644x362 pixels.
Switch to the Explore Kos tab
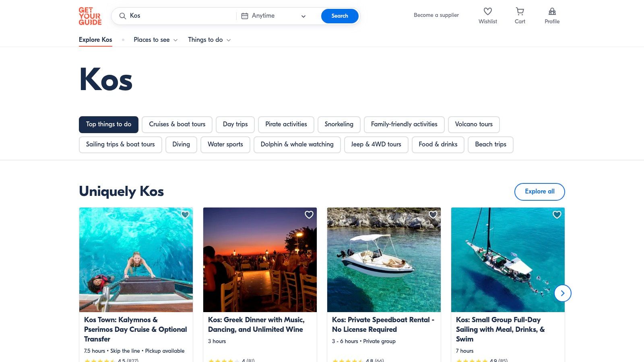[x=95, y=40]
